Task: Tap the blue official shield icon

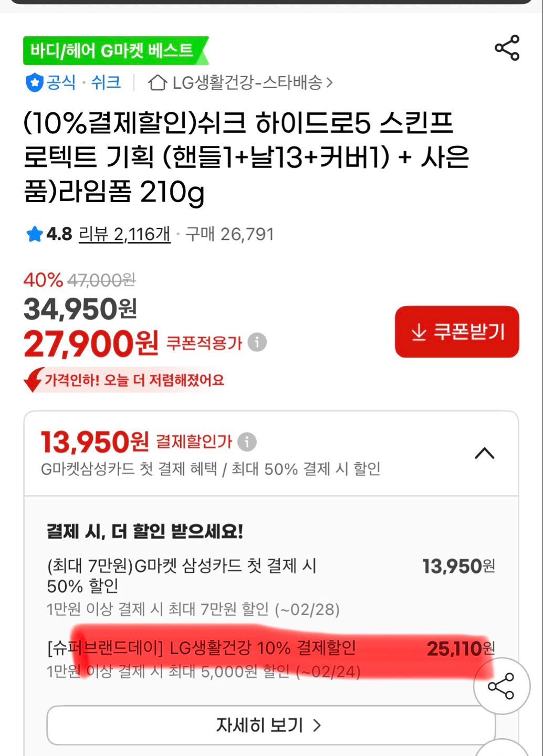Action: [35, 82]
